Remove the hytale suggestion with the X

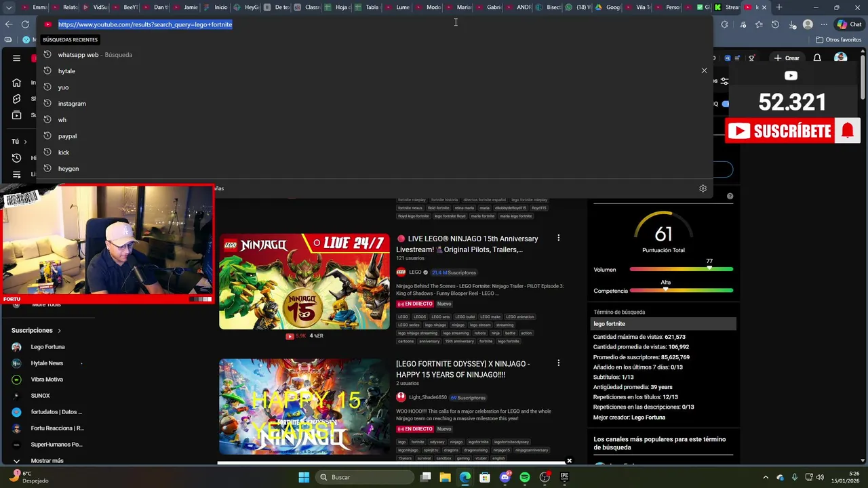704,70
